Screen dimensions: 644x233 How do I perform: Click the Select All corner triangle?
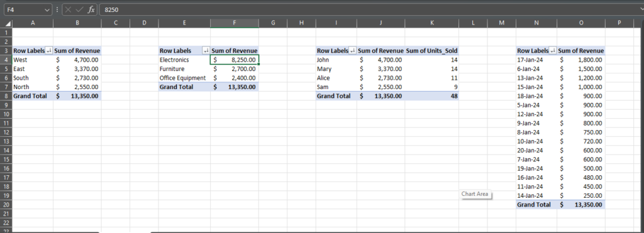tap(8, 24)
